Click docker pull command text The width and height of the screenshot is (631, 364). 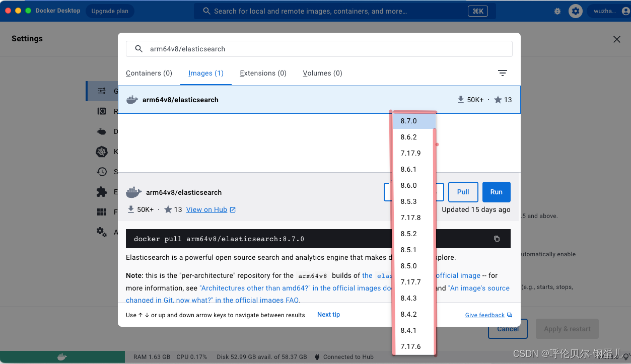coord(219,239)
